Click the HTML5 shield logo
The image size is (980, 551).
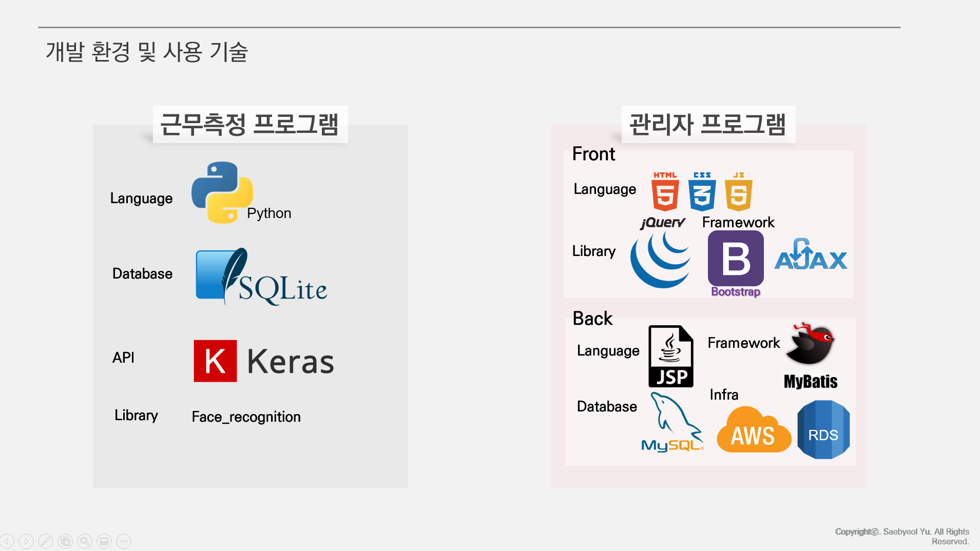pyautogui.click(x=664, y=192)
